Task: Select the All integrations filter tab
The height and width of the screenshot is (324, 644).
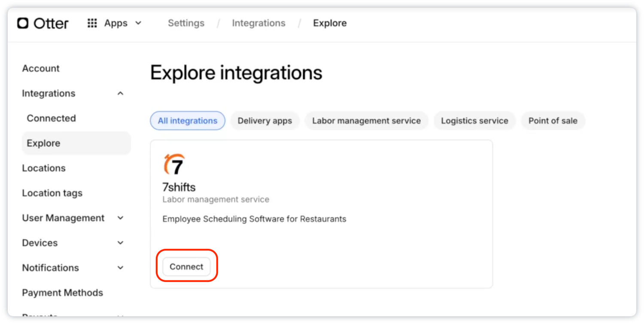Action: [x=188, y=121]
